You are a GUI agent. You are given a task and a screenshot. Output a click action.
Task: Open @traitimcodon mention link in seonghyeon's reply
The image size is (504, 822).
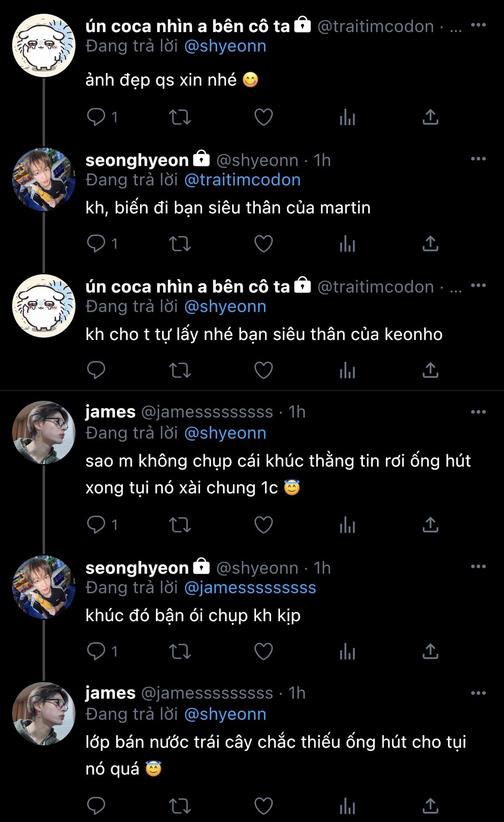coord(242,180)
